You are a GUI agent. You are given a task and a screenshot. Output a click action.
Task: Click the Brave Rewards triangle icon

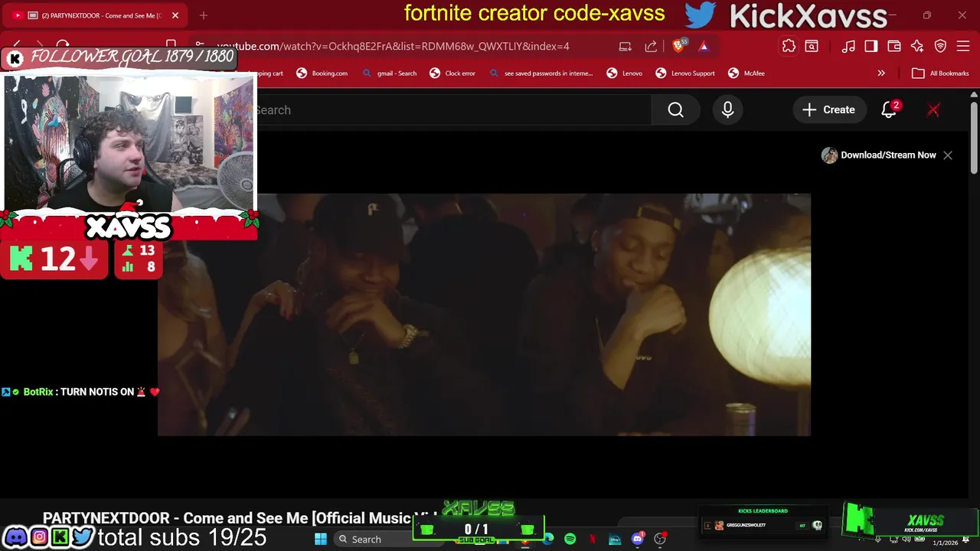[704, 47]
